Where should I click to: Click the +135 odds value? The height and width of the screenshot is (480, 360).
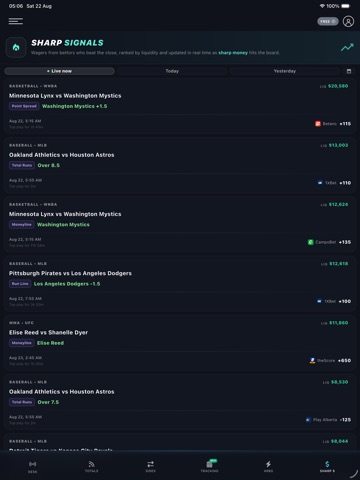click(345, 242)
